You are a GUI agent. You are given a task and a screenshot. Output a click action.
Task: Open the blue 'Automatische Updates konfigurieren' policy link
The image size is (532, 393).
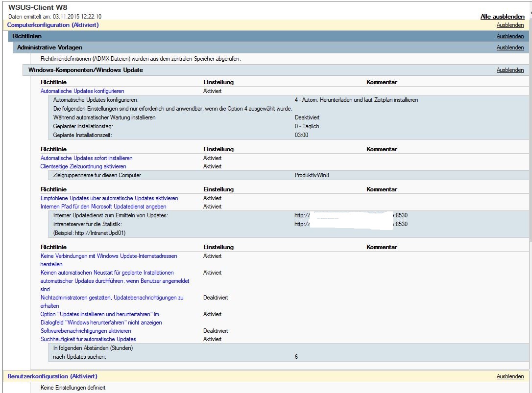(x=82, y=91)
